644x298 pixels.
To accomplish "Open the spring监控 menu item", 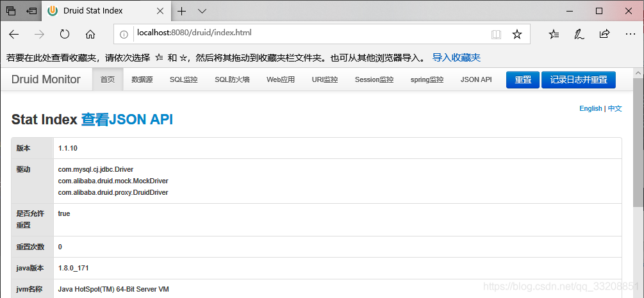I will click(x=427, y=79).
